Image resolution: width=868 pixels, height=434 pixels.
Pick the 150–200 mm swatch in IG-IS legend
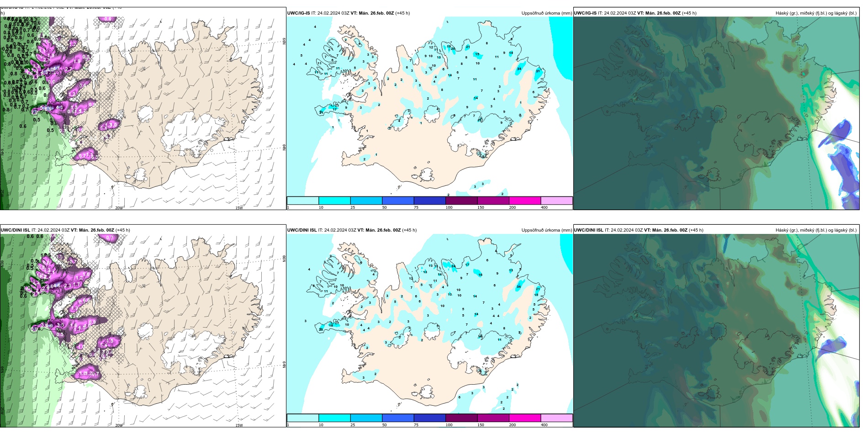[x=493, y=201]
